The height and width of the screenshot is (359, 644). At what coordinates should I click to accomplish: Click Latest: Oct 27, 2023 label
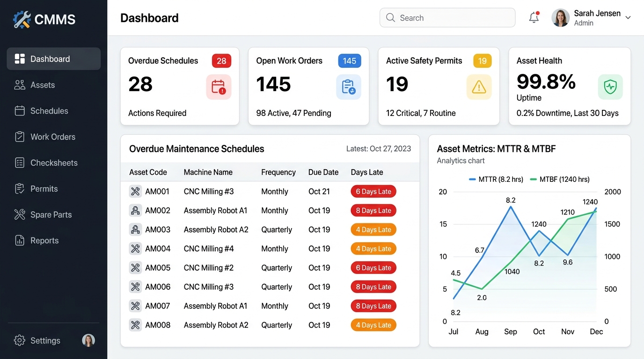(379, 149)
